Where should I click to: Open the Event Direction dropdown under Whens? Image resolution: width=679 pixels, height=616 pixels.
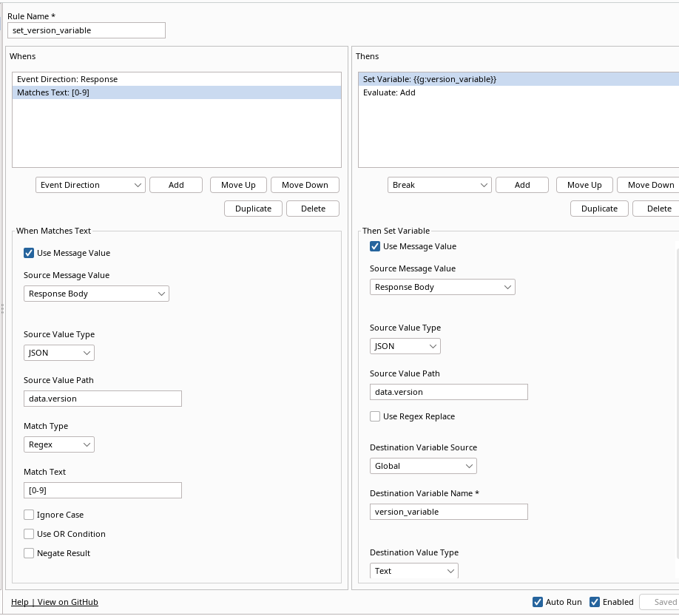point(90,185)
